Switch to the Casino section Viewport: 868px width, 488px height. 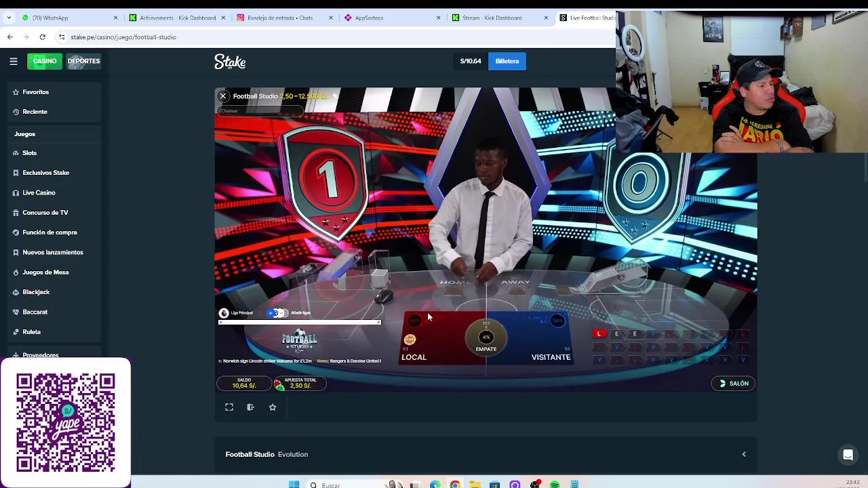(x=45, y=61)
